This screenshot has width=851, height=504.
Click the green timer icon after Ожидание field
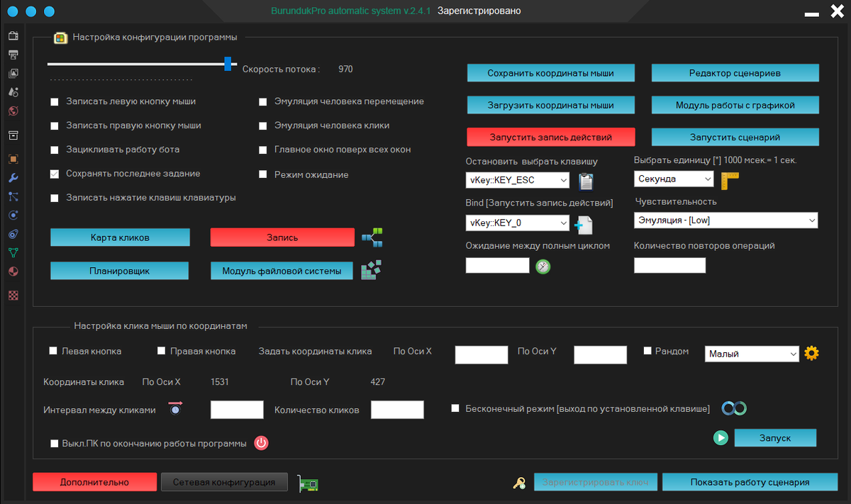point(543,267)
